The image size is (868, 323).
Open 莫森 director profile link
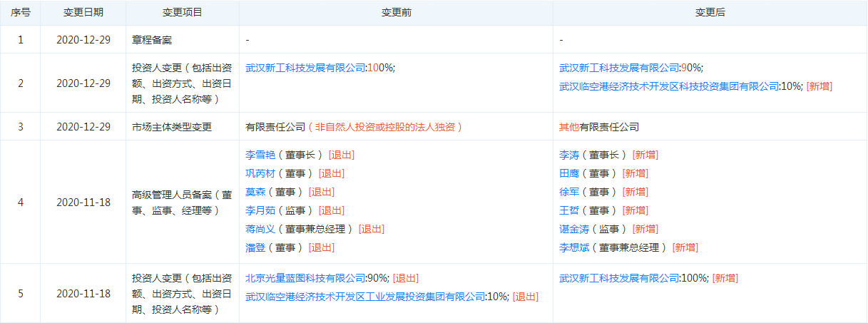(255, 192)
